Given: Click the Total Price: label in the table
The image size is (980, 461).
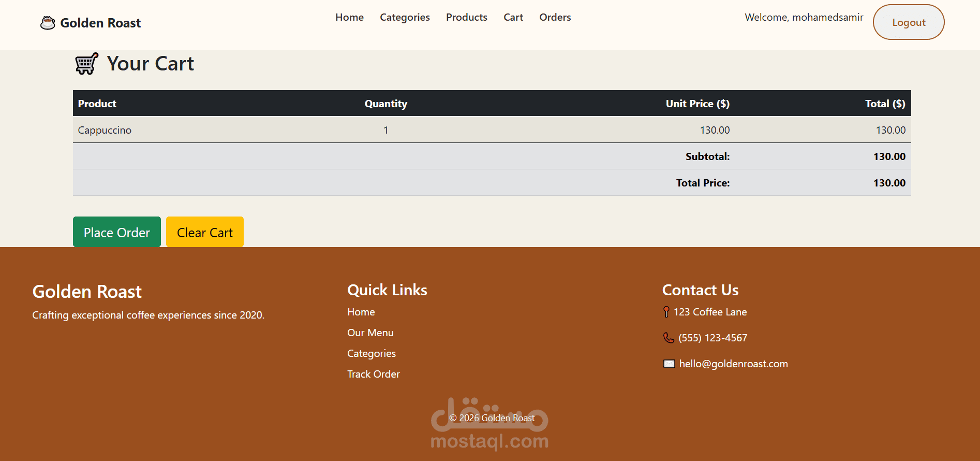Looking at the screenshot, I should point(703,183).
